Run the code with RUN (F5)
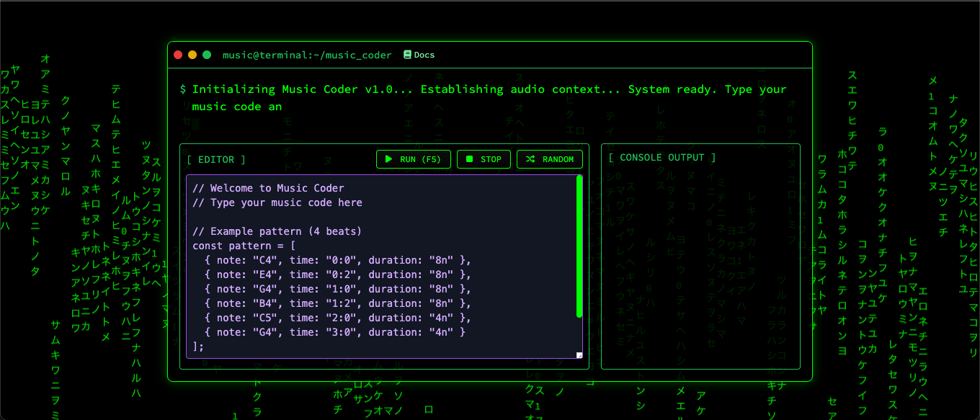 point(414,159)
